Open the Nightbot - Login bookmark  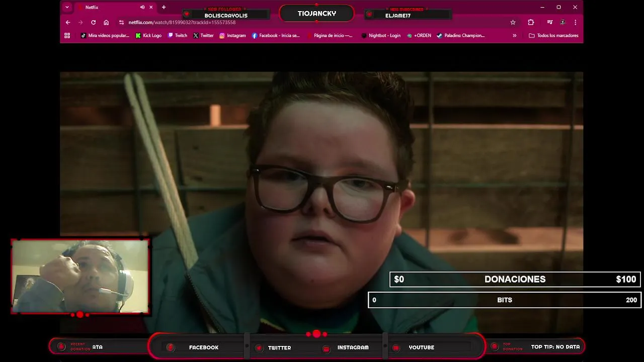click(x=381, y=35)
